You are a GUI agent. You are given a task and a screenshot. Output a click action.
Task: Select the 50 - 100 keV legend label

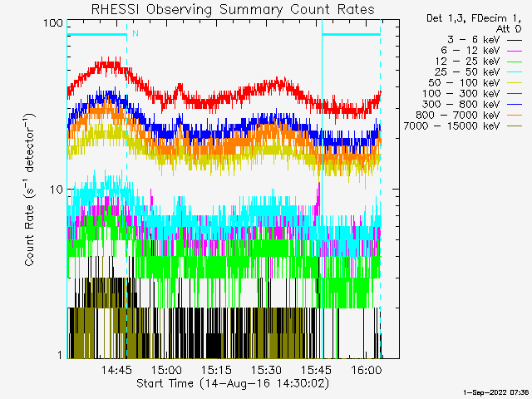coord(464,83)
